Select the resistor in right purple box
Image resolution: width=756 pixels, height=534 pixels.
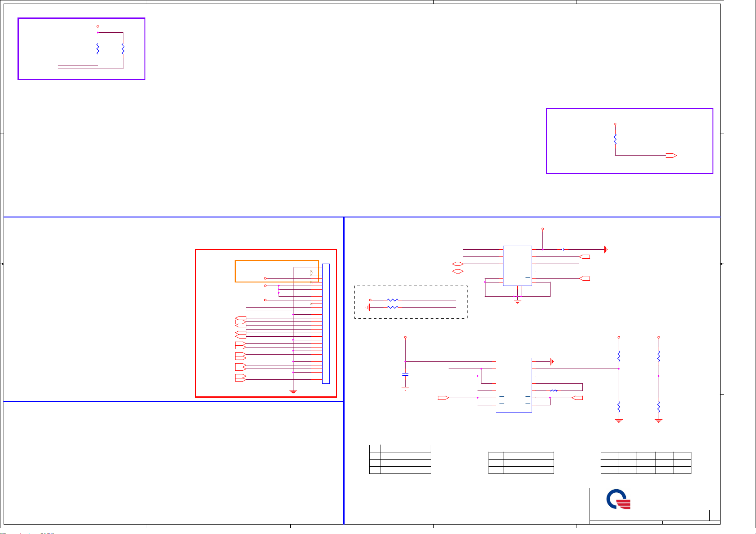[615, 139]
